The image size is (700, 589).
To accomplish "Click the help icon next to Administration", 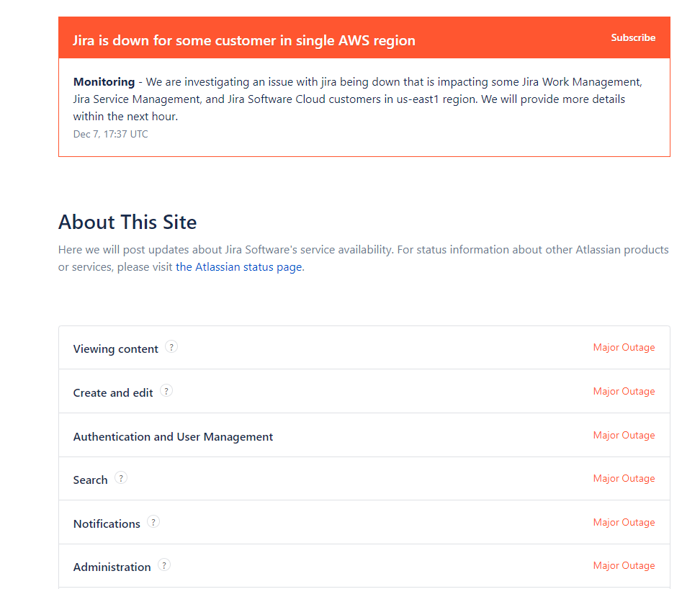I will click(x=164, y=565).
